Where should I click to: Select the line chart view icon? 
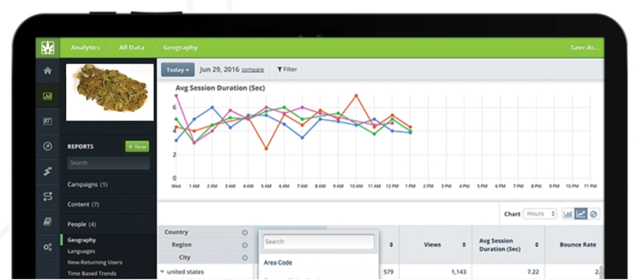[581, 214]
